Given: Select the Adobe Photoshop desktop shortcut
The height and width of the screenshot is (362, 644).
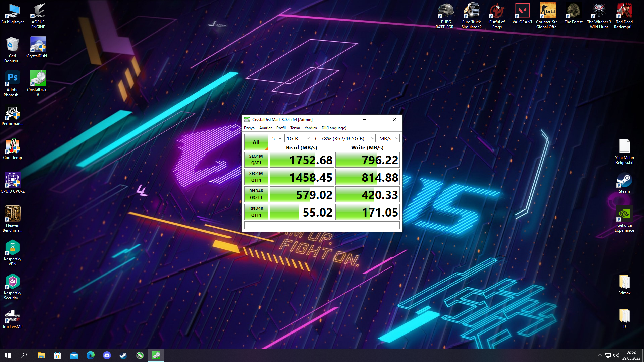Looking at the screenshot, I should click(13, 79).
